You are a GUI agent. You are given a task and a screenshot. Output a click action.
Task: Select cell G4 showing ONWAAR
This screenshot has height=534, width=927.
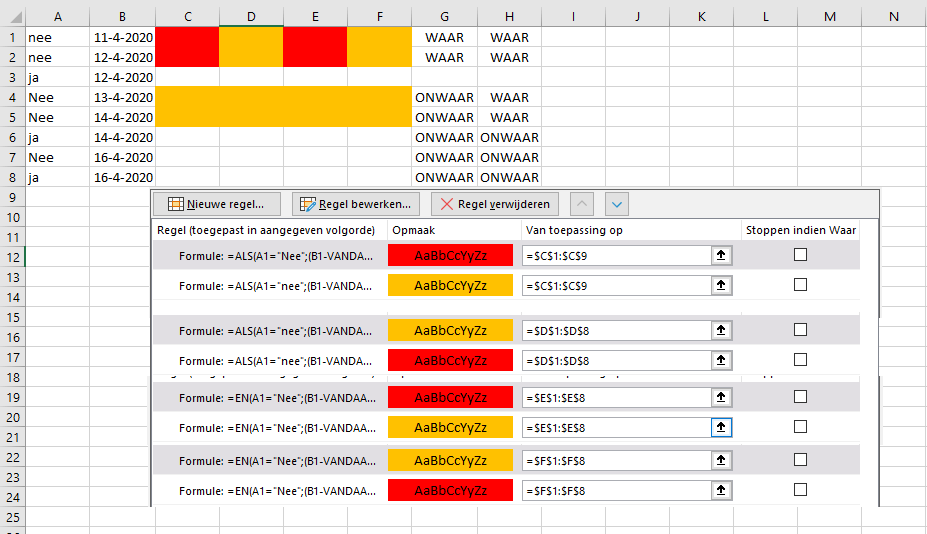tap(445, 98)
